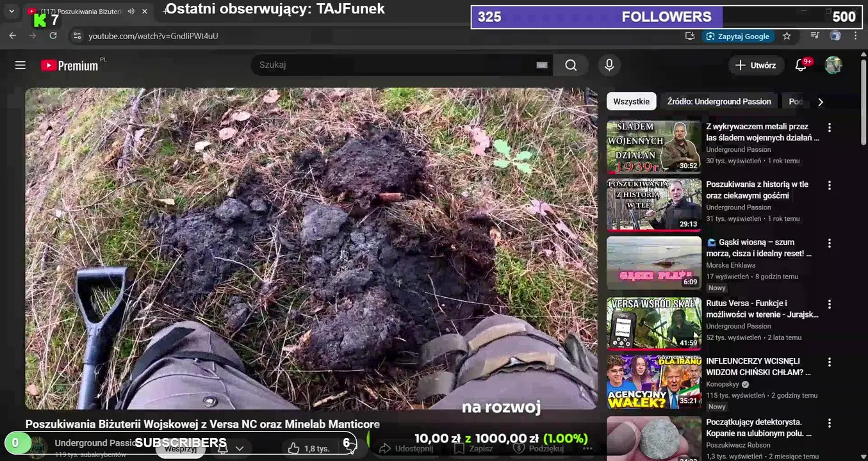
Task: Open the Chrome profile avatar
Action: click(835, 36)
